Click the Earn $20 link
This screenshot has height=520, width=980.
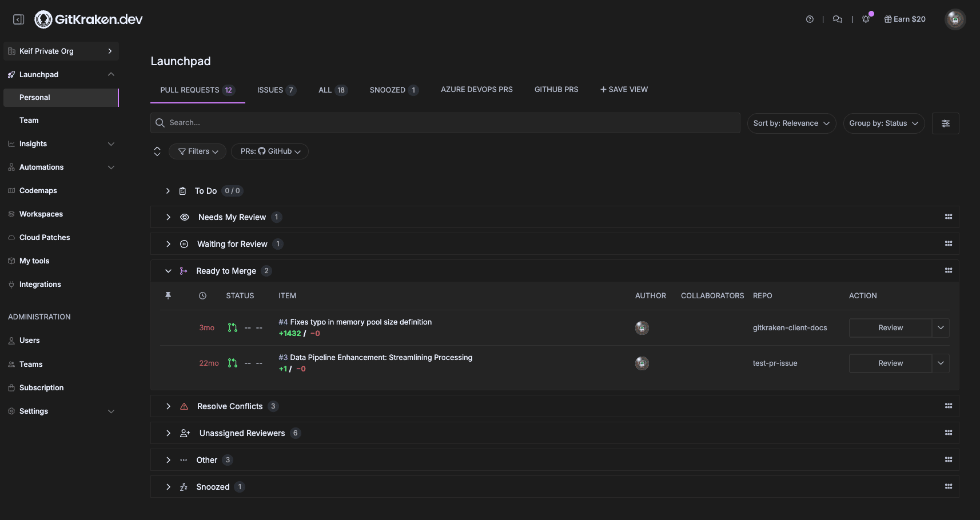pos(904,19)
